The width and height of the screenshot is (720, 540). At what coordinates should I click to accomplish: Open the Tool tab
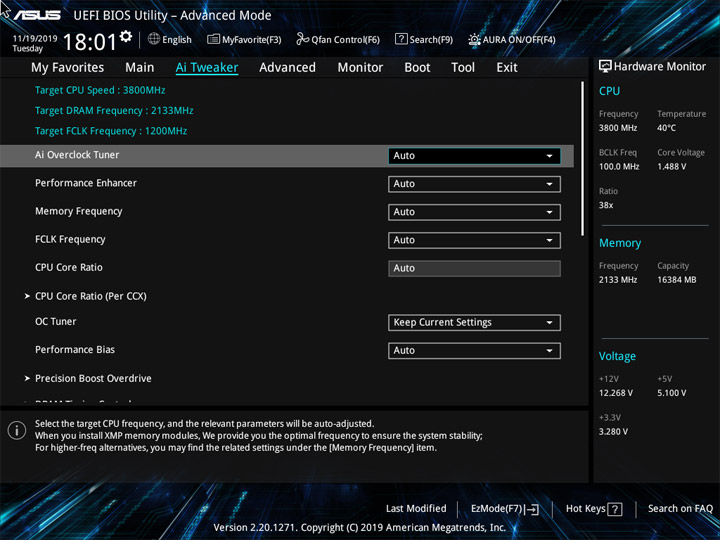click(x=463, y=68)
